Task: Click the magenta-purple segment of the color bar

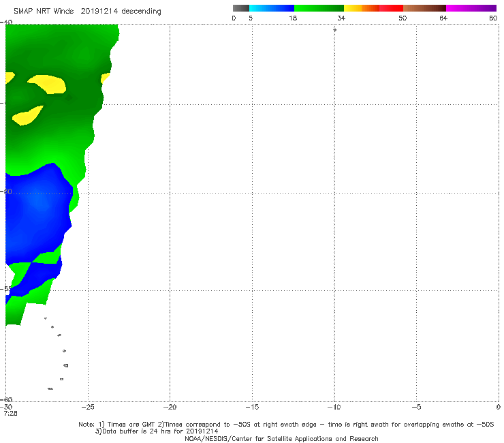Action: click(471, 8)
